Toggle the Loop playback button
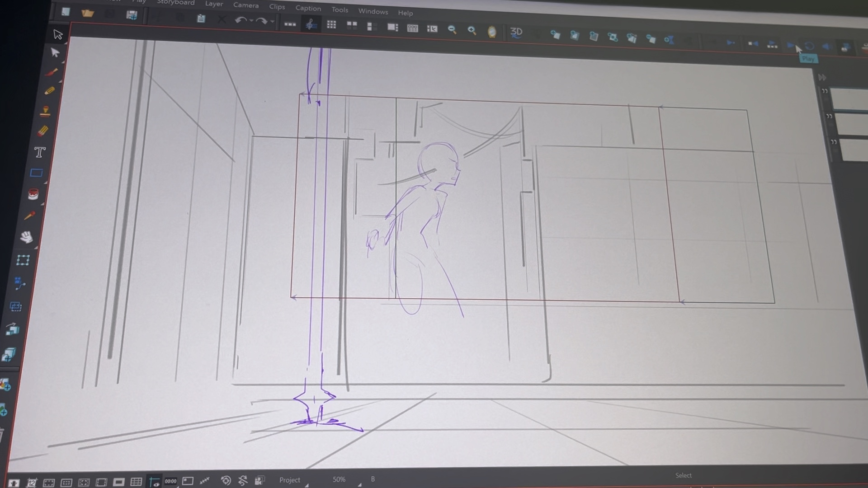Viewport: 868px width, 488px height. 810,46
